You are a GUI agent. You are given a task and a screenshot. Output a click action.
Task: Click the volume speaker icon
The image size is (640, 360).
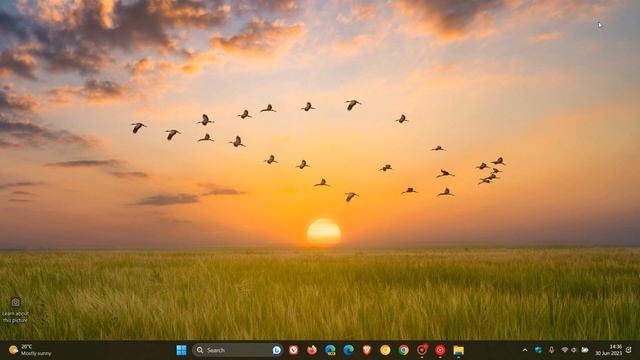[574, 350]
